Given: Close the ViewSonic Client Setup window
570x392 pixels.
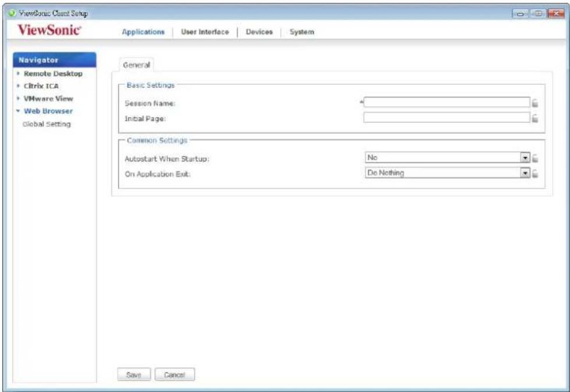Looking at the screenshot, I should tap(556, 13).
